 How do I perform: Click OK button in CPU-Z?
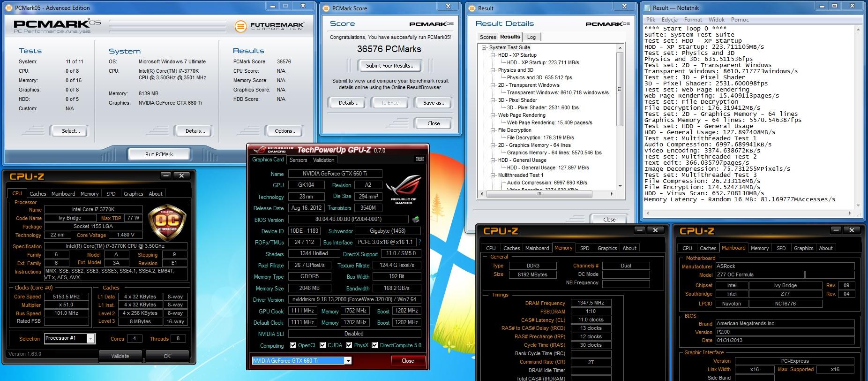click(x=167, y=356)
